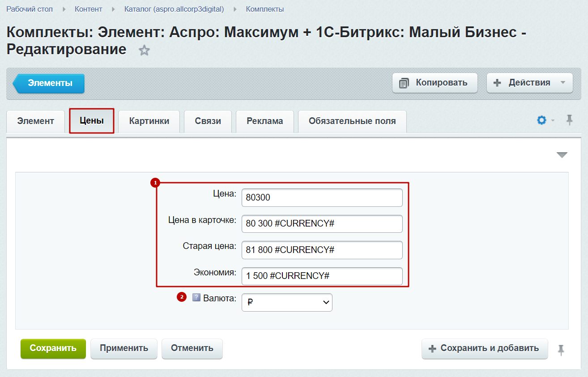Click Сохранить и добавить button
Viewport: 588px width, 377px height.
tap(485, 348)
